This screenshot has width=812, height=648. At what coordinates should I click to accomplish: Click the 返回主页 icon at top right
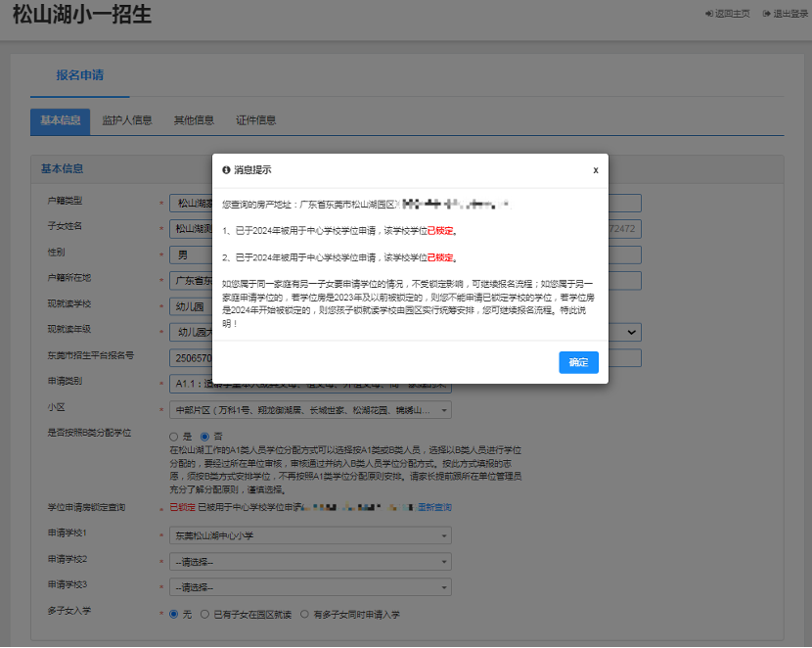708,14
